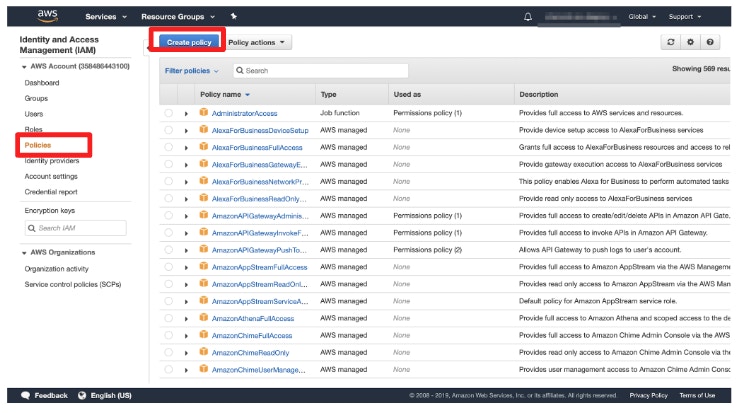
Task: Open the Resource Groups menu
Action: (178, 17)
